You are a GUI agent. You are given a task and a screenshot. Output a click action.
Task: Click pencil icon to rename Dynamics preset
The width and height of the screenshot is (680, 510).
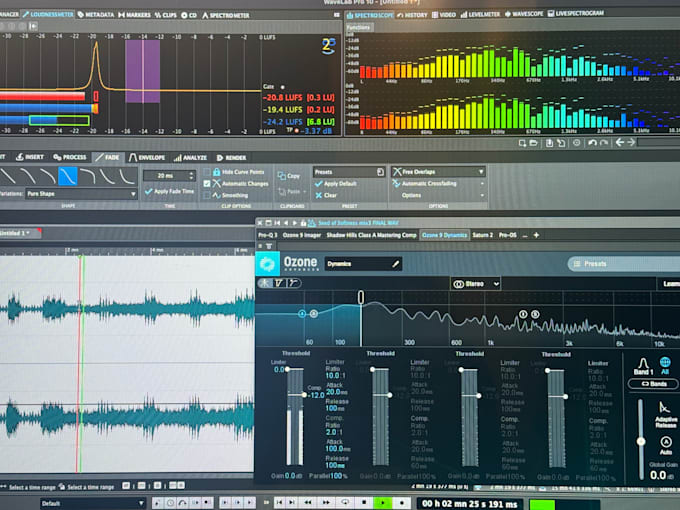click(396, 264)
